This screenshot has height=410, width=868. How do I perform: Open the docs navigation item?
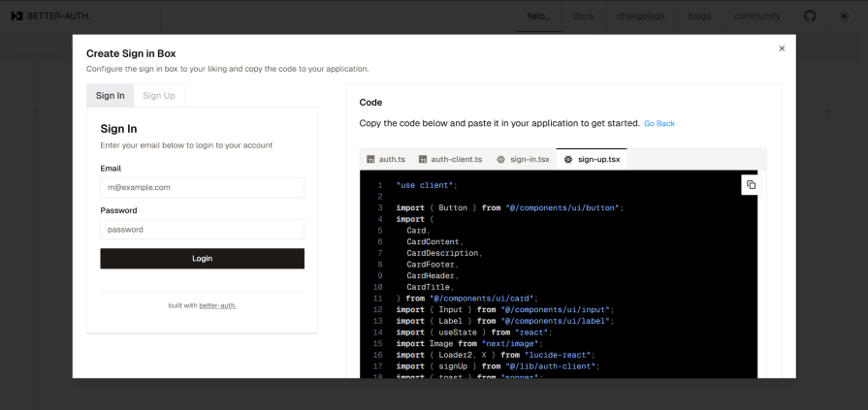(x=584, y=16)
